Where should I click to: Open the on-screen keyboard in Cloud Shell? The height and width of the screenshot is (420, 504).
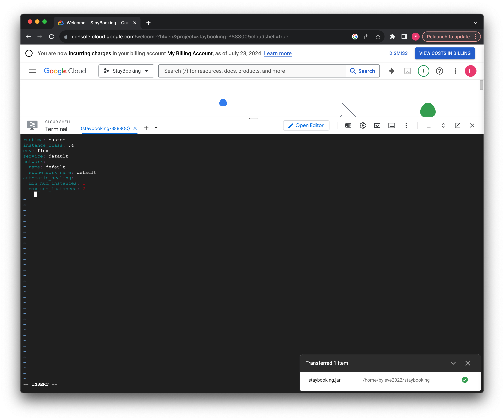point(348,125)
